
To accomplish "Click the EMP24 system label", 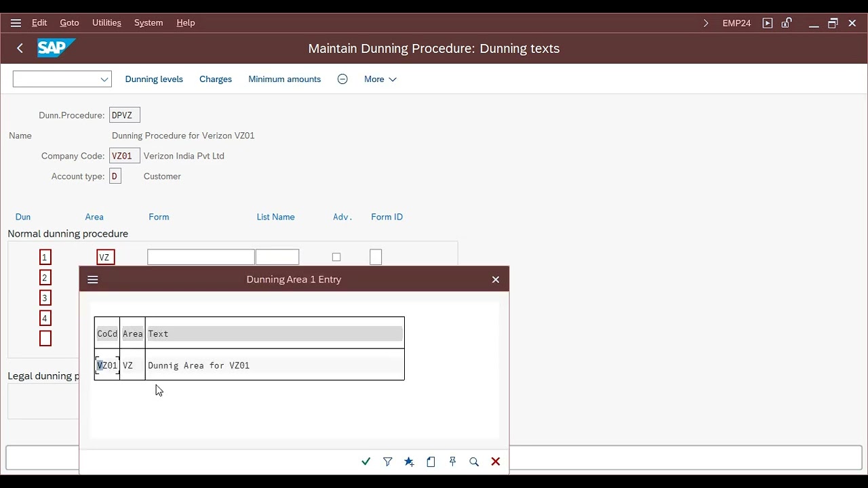I will (x=736, y=23).
